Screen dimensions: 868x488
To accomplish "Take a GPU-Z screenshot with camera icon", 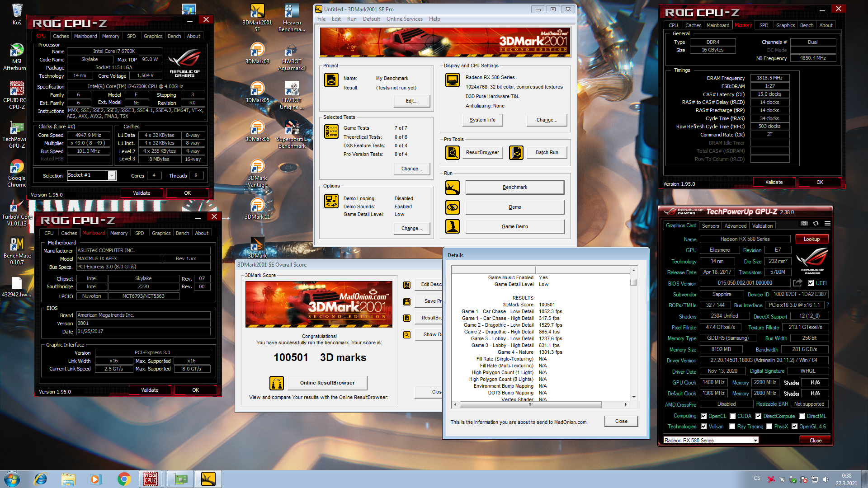I will coord(804,223).
